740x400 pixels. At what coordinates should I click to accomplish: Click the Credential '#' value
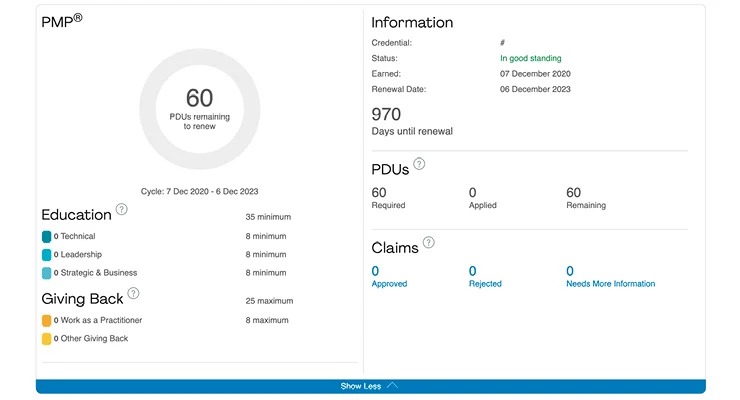click(502, 42)
